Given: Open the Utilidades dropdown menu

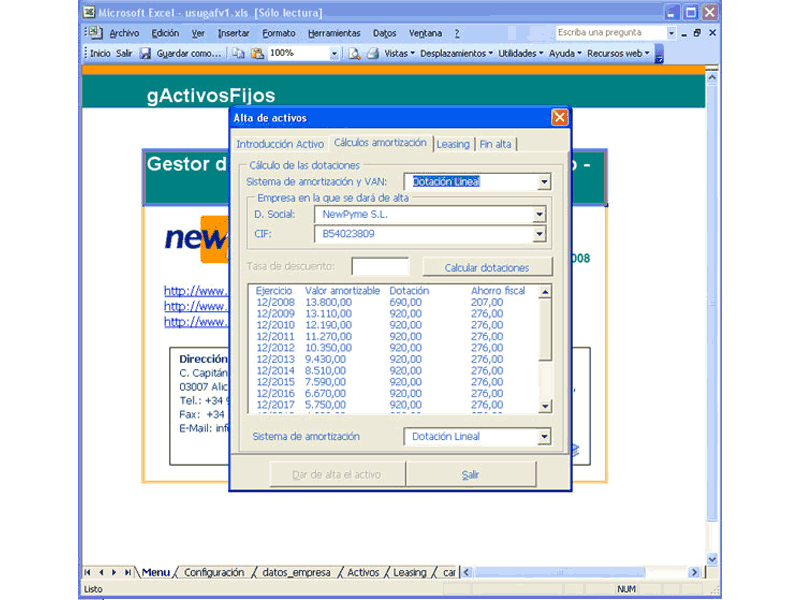Looking at the screenshot, I should click(520, 53).
